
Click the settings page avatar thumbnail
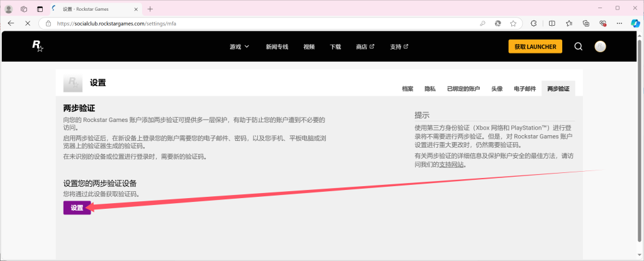(x=73, y=84)
